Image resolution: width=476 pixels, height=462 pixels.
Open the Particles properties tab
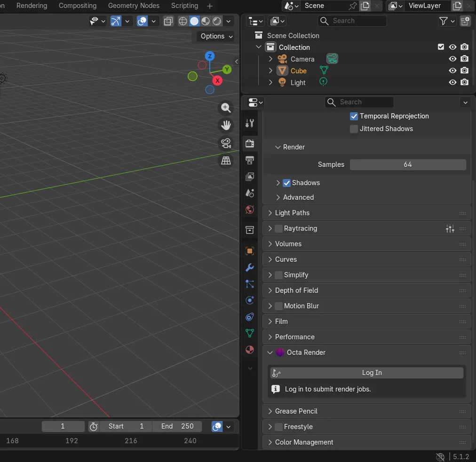(x=250, y=284)
